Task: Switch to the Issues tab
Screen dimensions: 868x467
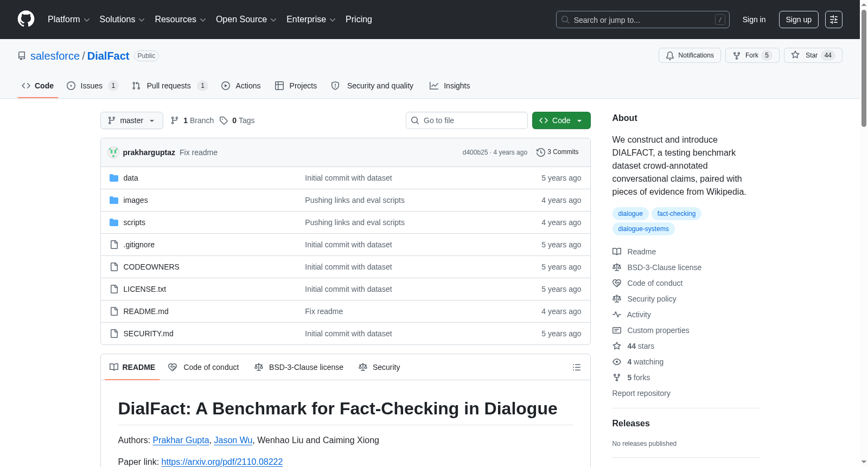Action: coord(92,86)
